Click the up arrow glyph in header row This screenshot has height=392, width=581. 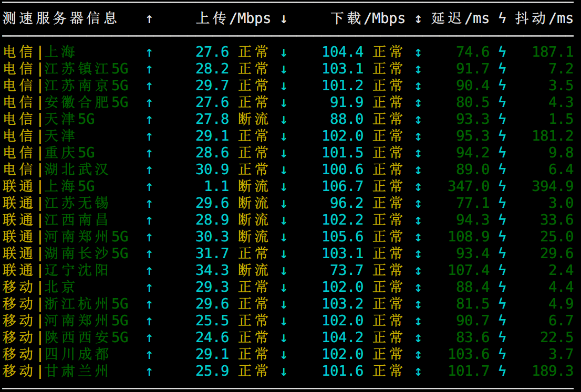point(149,19)
